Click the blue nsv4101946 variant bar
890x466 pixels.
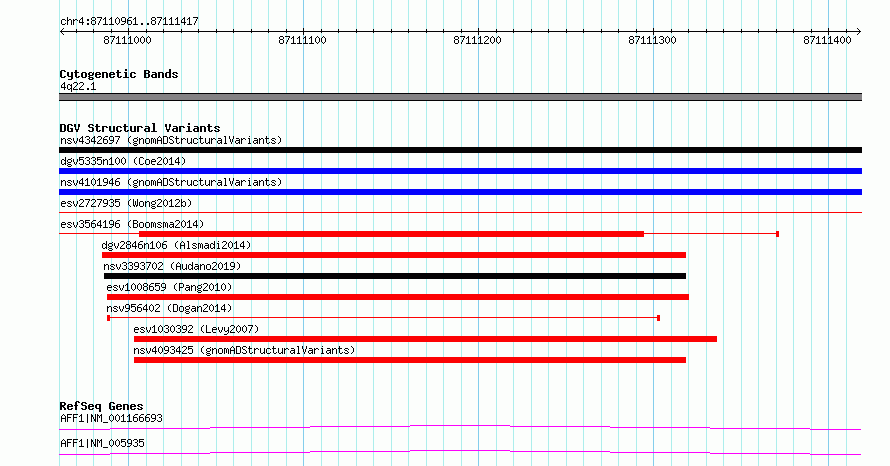[460, 192]
